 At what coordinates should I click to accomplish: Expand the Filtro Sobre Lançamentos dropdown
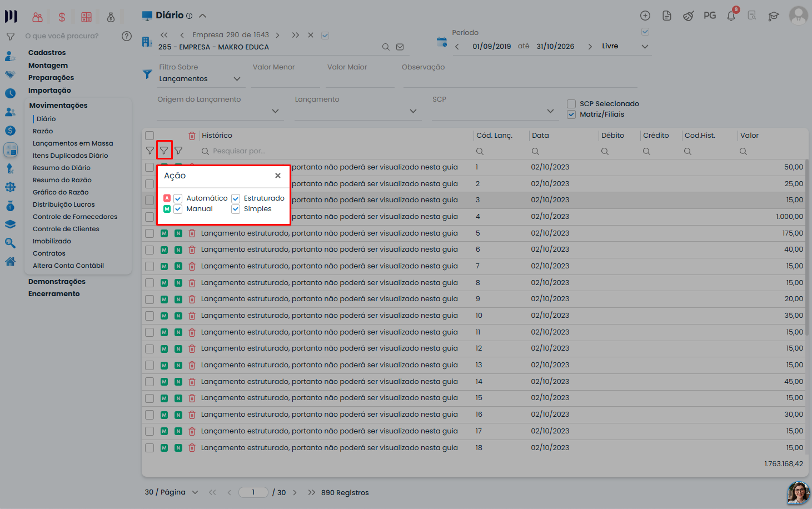tap(200, 79)
